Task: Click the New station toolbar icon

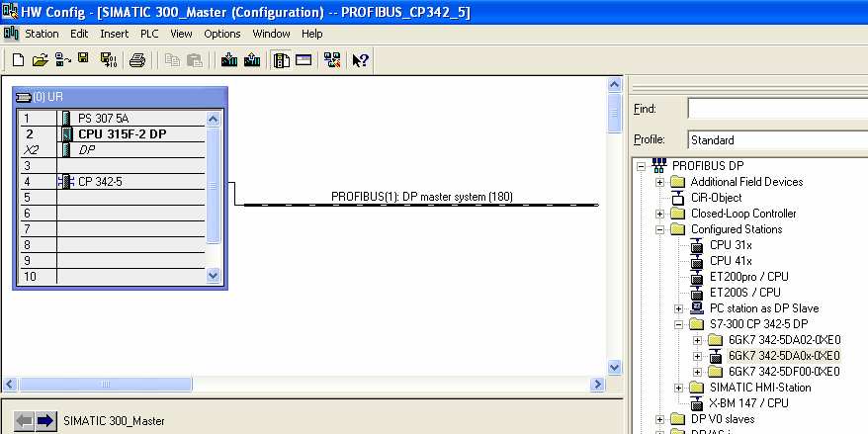Action: tap(18, 59)
